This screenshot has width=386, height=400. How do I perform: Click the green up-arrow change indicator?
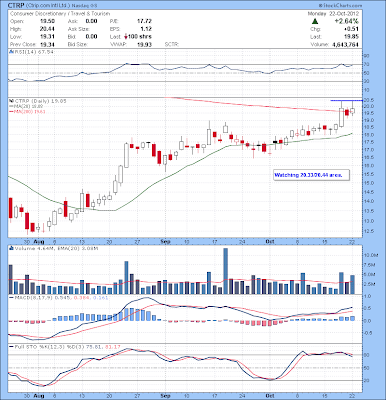click(314, 21)
